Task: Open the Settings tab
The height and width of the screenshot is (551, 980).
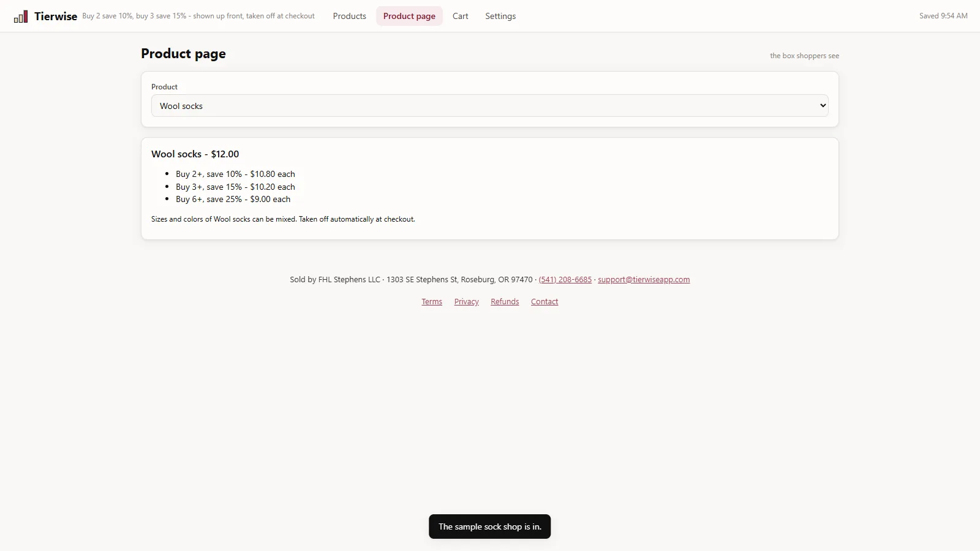Action: pos(500,16)
